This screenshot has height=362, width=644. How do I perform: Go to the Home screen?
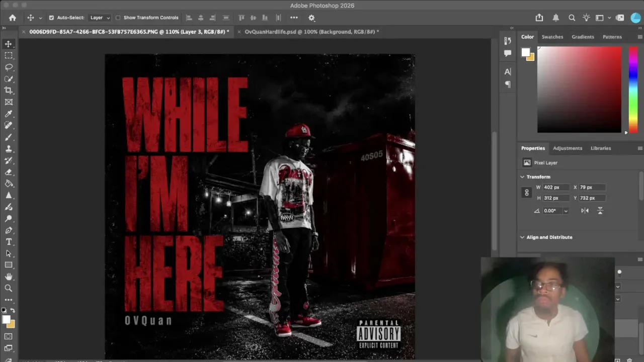13,18
